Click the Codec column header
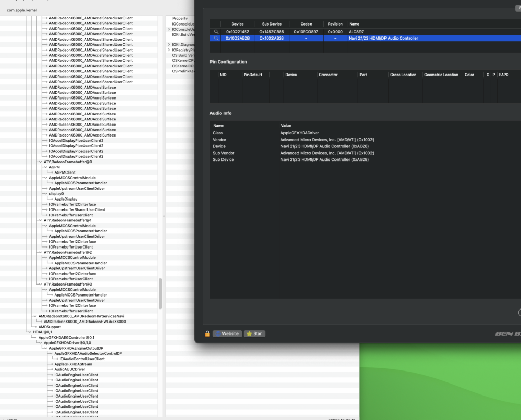 click(x=306, y=24)
